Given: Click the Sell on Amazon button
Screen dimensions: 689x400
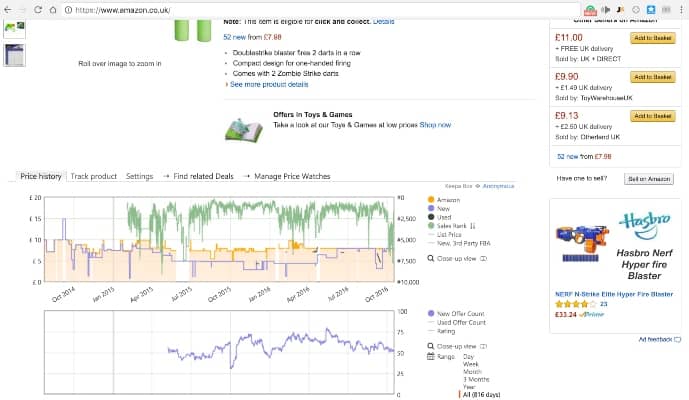Looking at the screenshot, I should coord(649,179).
